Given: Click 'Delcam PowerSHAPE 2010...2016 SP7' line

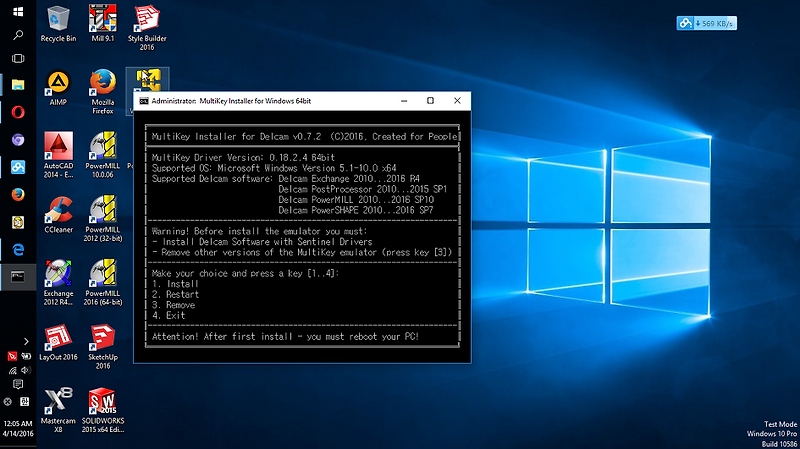Looking at the screenshot, I should tap(356, 210).
